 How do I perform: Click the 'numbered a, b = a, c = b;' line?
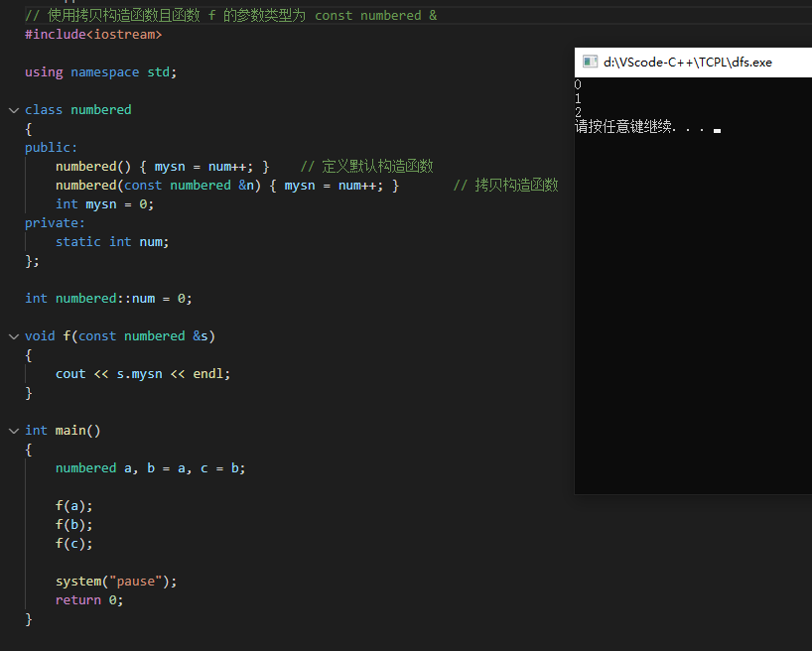(150, 468)
